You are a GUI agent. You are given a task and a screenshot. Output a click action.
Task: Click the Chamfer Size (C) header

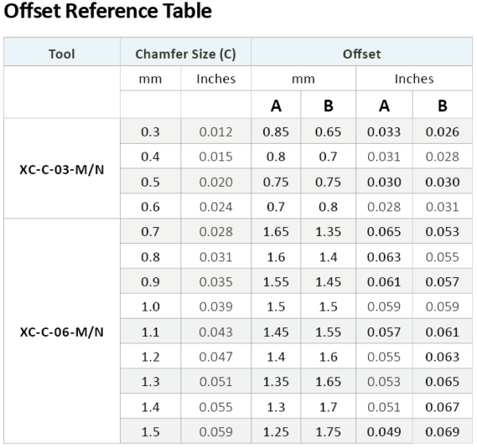pyautogui.click(x=185, y=55)
